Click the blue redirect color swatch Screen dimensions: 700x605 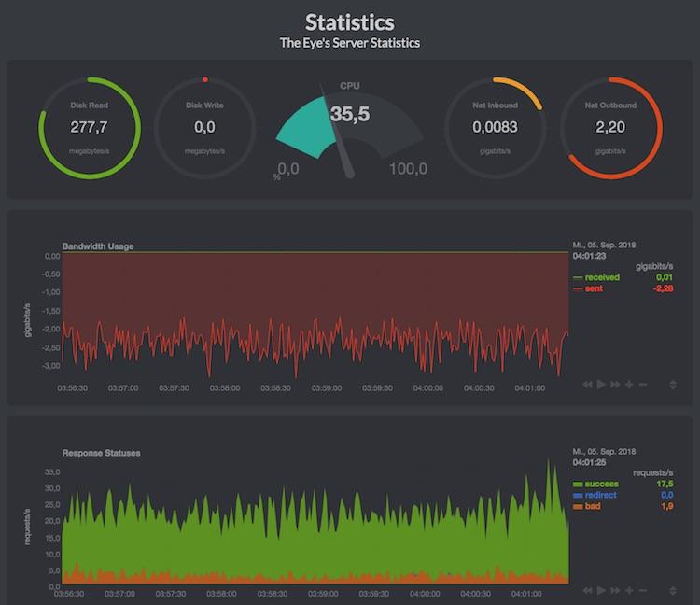tap(578, 496)
